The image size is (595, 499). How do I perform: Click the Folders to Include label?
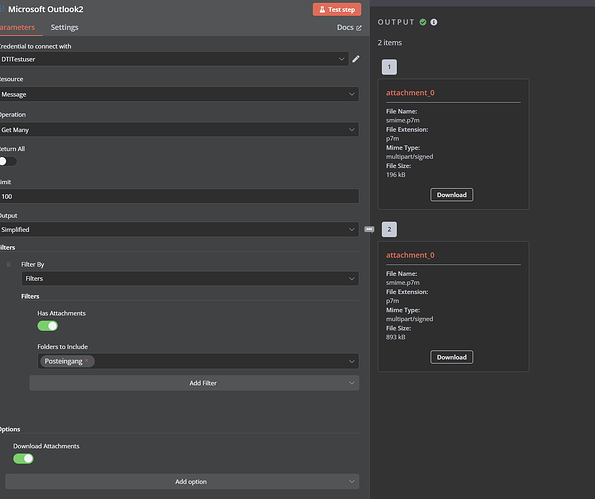coord(63,346)
